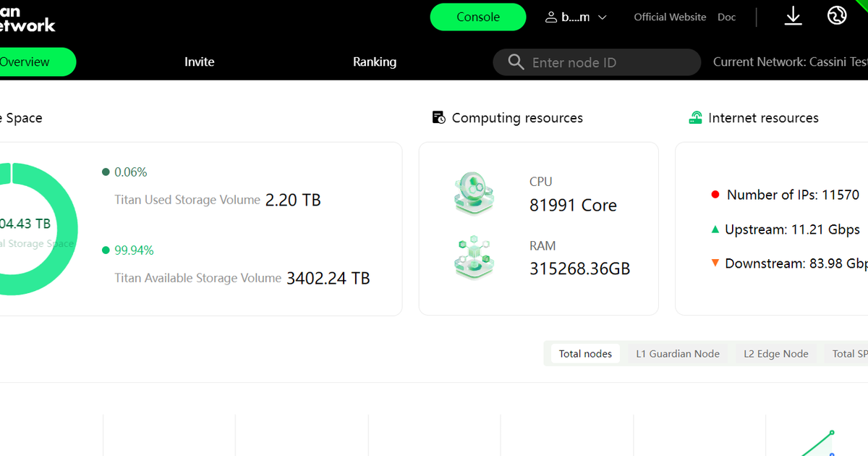Open the Invite tab
The width and height of the screenshot is (868, 456).
click(200, 62)
